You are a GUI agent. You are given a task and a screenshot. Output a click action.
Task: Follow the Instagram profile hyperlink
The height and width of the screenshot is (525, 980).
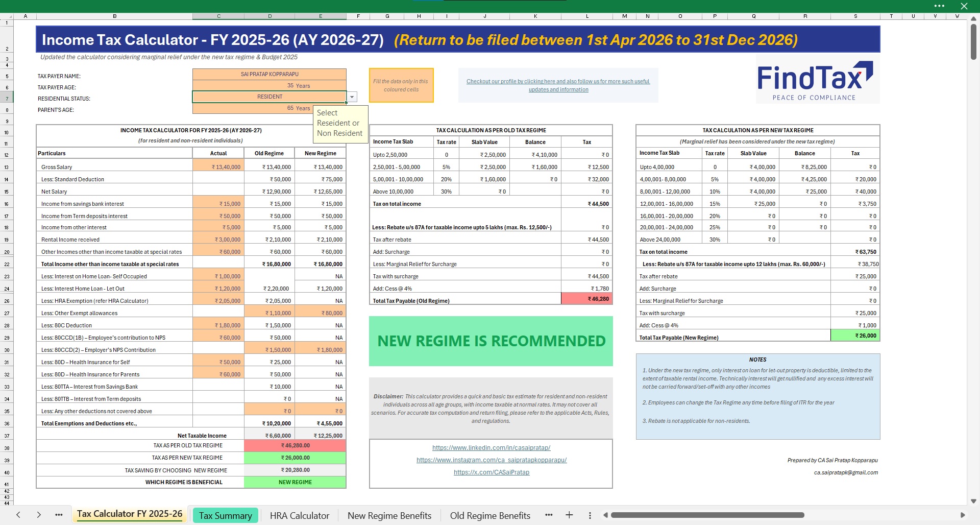(x=491, y=460)
